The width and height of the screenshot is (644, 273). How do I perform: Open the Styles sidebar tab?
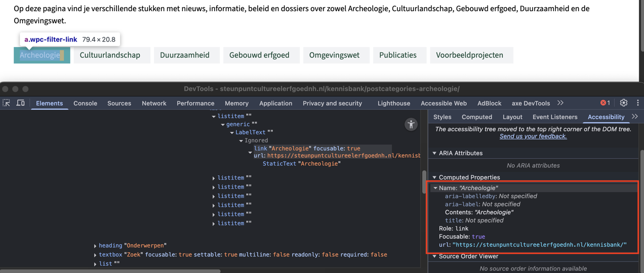(x=442, y=117)
